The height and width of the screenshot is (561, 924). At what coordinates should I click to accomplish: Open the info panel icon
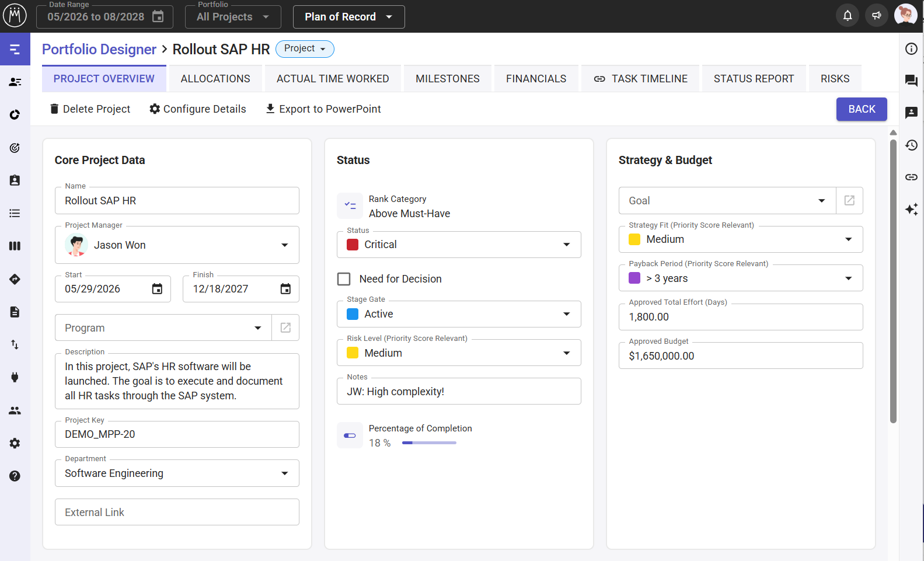tap(911, 49)
